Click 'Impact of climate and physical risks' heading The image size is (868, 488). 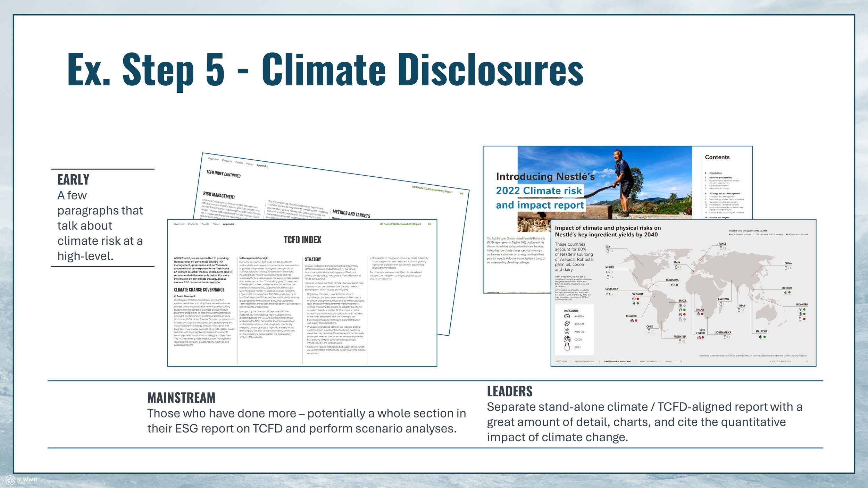(x=608, y=231)
